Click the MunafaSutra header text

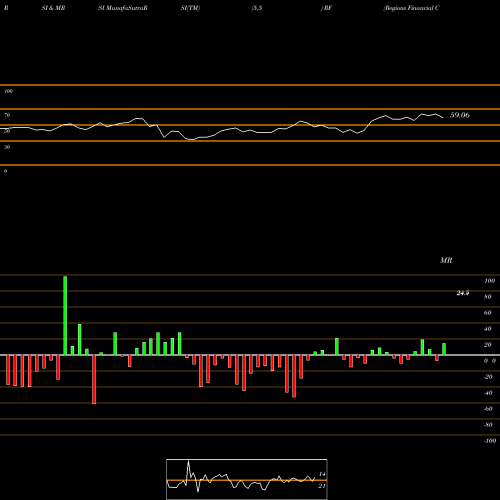[x=123, y=8]
